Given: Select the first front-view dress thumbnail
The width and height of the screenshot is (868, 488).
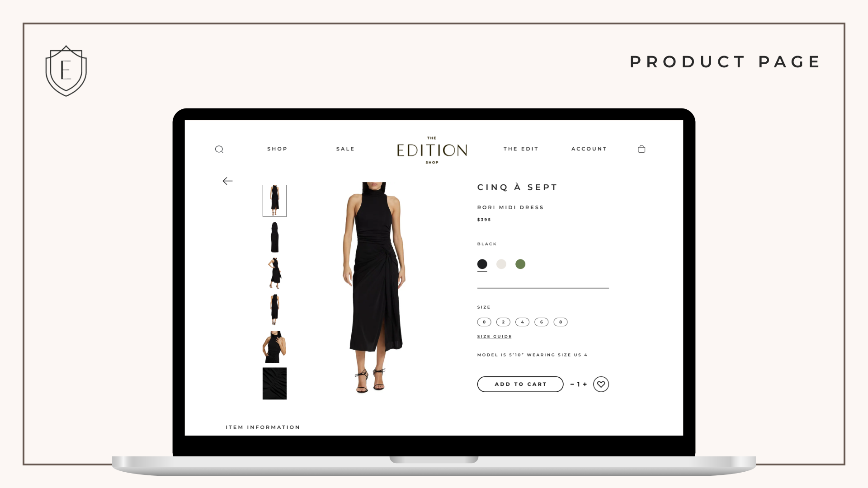Looking at the screenshot, I should pos(274,201).
